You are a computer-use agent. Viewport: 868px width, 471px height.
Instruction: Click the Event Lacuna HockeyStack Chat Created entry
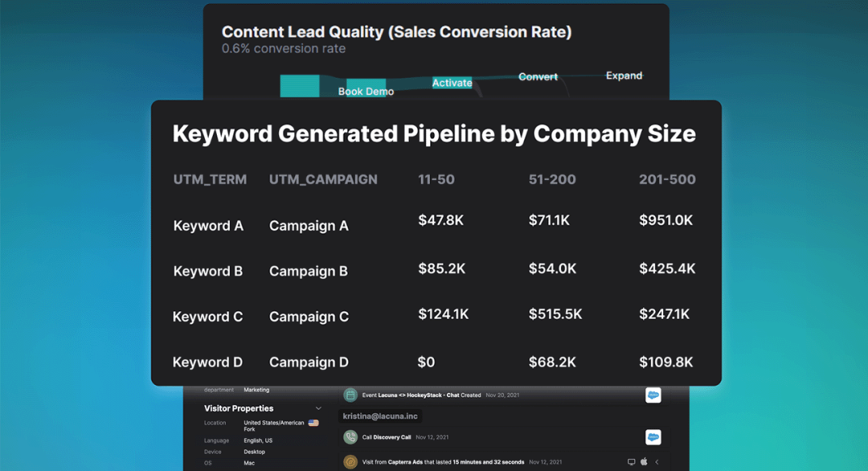421,395
